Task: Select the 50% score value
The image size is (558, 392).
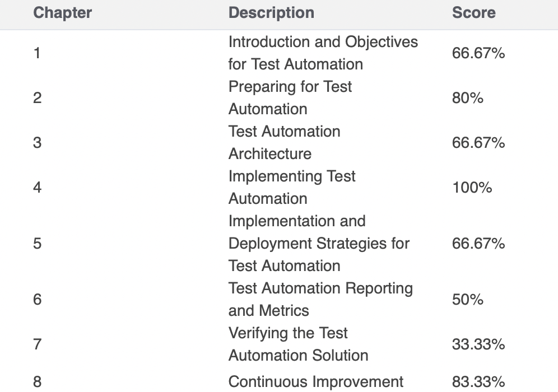Action: (467, 300)
